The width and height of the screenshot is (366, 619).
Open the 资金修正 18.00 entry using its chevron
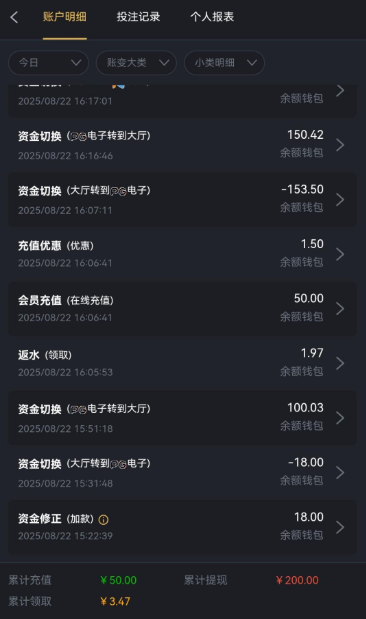[x=340, y=527]
